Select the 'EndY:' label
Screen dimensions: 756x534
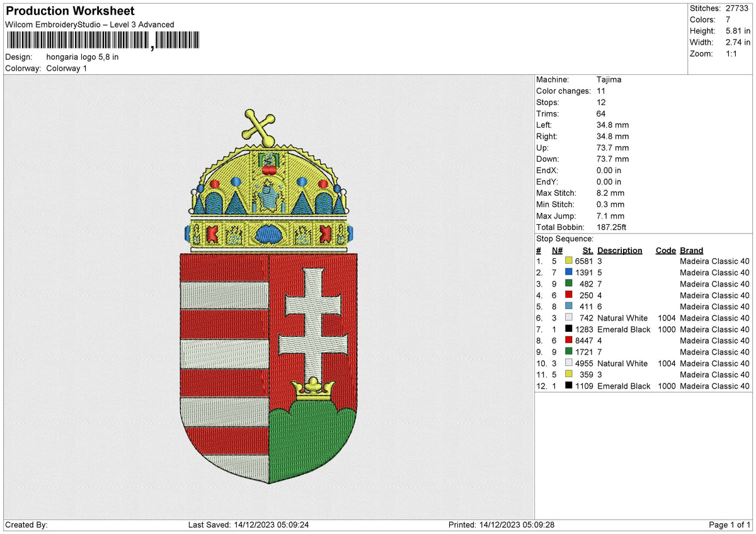[547, 182]
